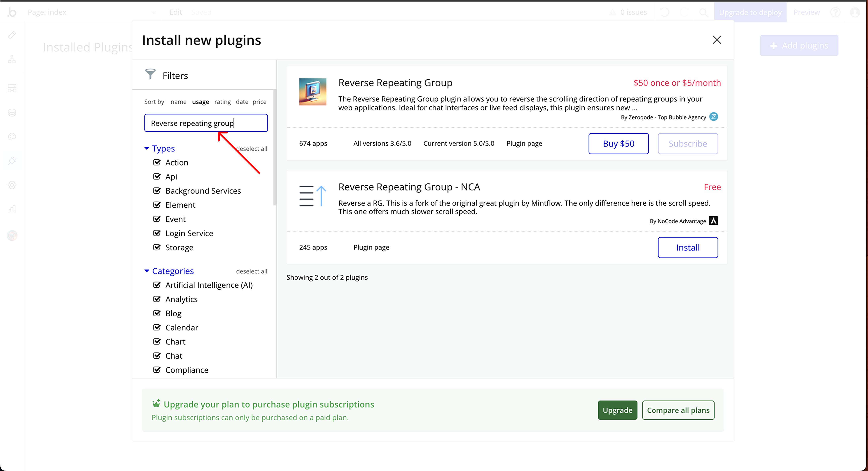This screenshot has width=868, height=471.
Task: Sort plugins by price
Action: (259, 102)
